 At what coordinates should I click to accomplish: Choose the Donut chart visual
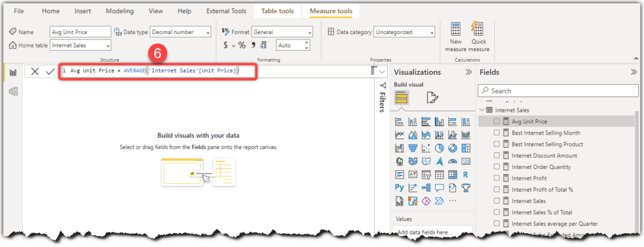point(453,148)
